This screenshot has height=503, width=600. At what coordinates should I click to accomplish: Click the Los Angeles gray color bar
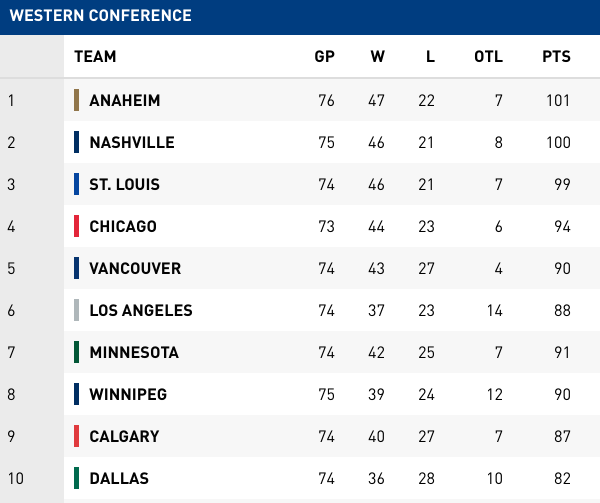(x=77, y=310)
